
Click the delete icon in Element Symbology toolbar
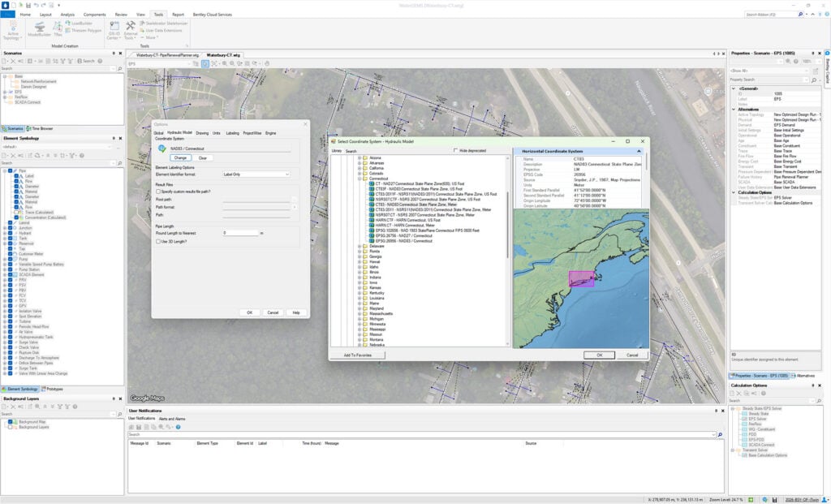pos(13,155)
